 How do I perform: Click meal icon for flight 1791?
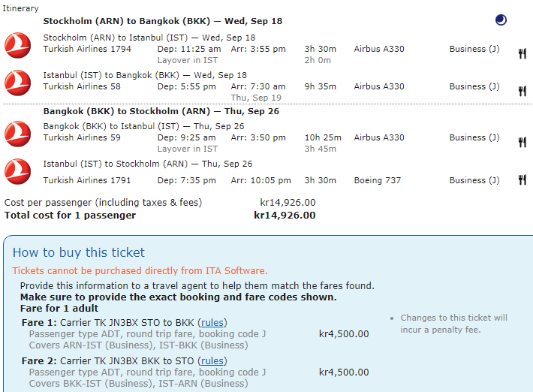click(522, 180)
